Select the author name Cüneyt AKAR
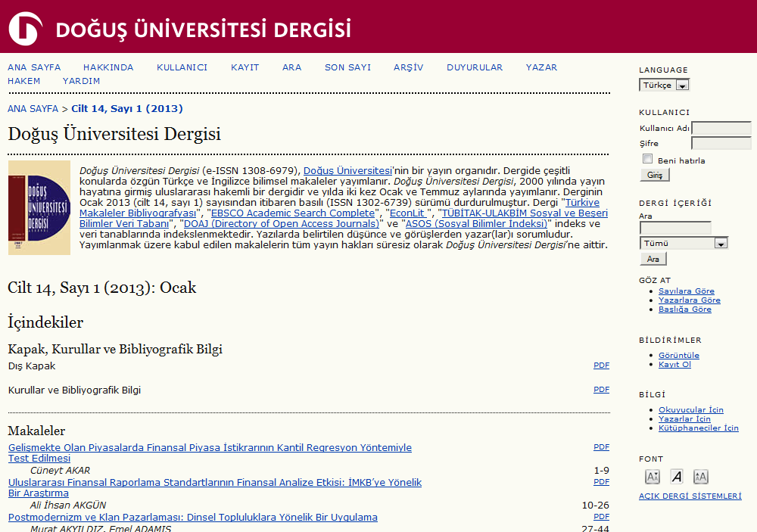 pyautogui.click(x=60, y=471)
